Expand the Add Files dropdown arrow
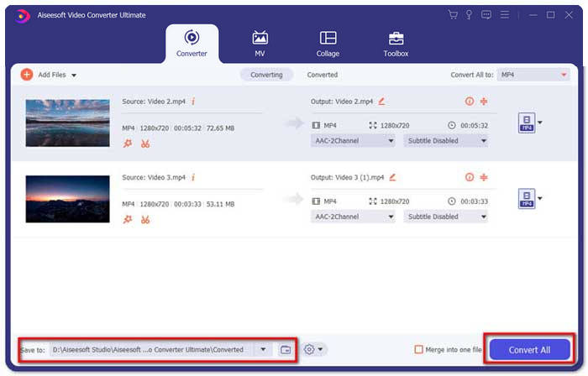The height and width of the screenshot is (376, 588). point(74,76)
